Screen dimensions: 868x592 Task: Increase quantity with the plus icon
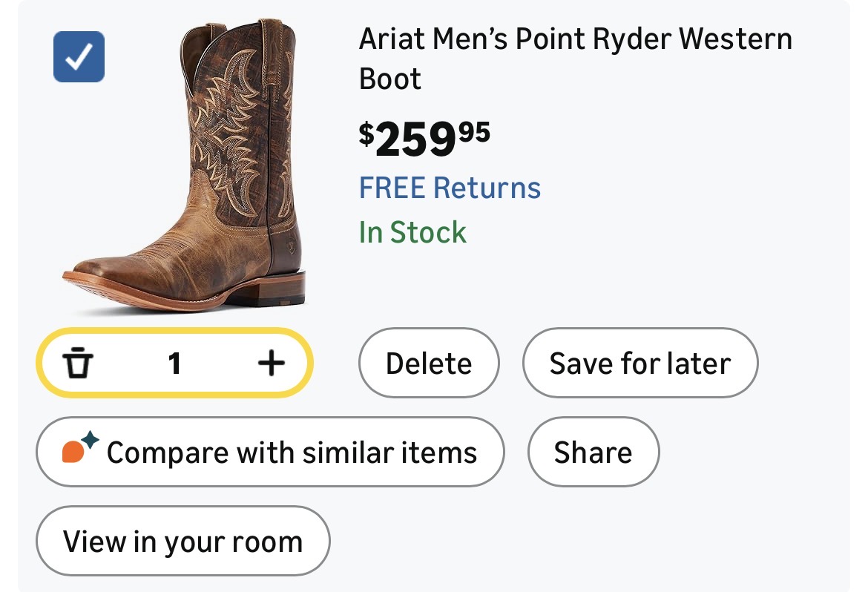coord(272,364)
